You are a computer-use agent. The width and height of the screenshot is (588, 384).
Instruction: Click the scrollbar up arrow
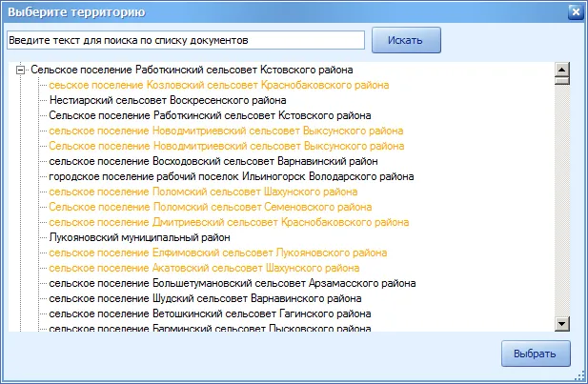click(x=561, y=70)
